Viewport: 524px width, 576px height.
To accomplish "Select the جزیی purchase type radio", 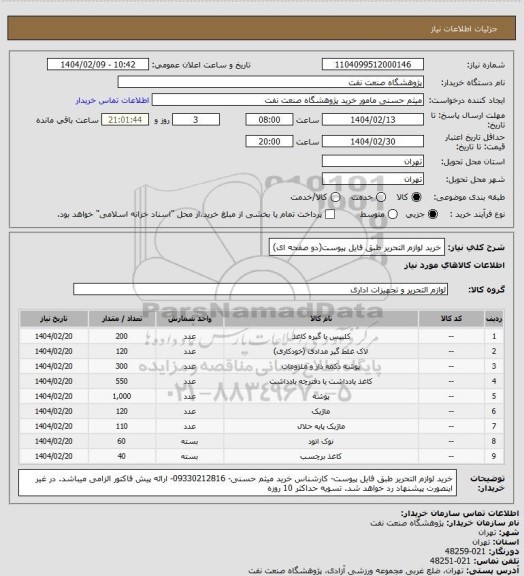I will pyautogui.click(x=433, y=214).
